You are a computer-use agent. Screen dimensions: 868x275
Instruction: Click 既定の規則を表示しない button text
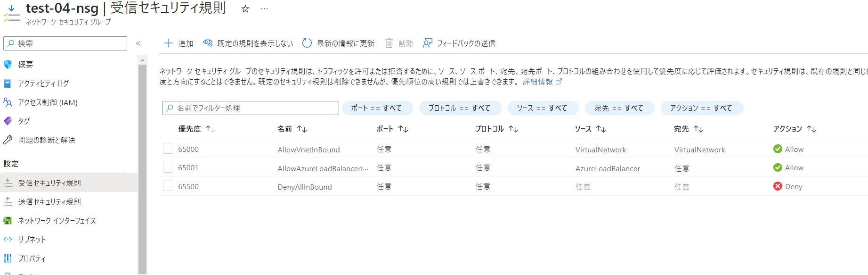(255, 43)
